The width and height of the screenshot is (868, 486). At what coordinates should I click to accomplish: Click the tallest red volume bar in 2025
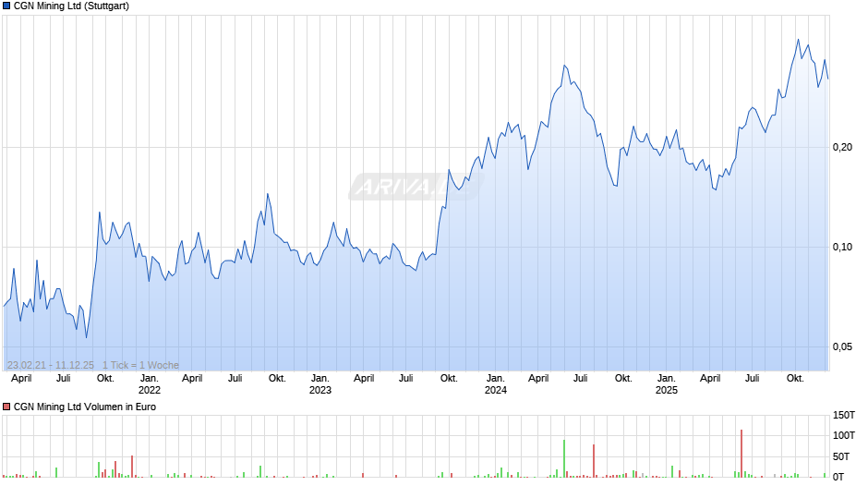click(x=741, y=454)
